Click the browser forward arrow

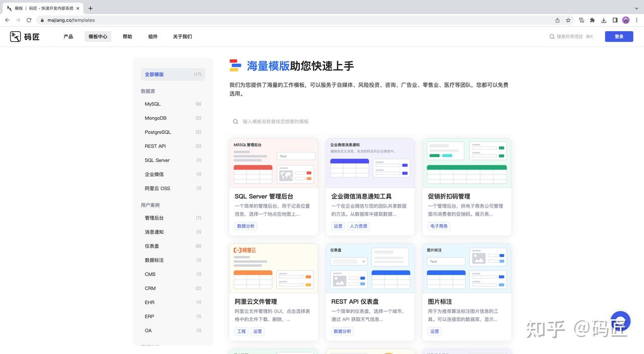pyautogui.click(x=18, y=20)
